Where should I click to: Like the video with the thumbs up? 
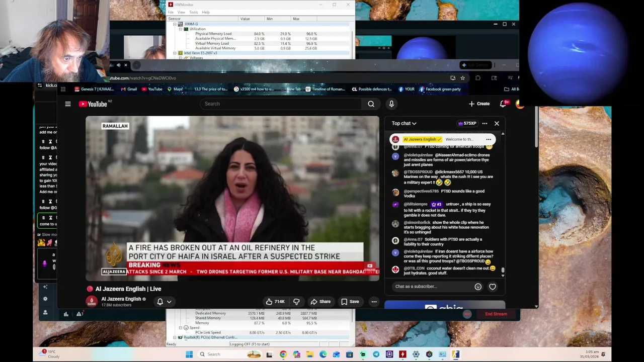click(275, 302)
